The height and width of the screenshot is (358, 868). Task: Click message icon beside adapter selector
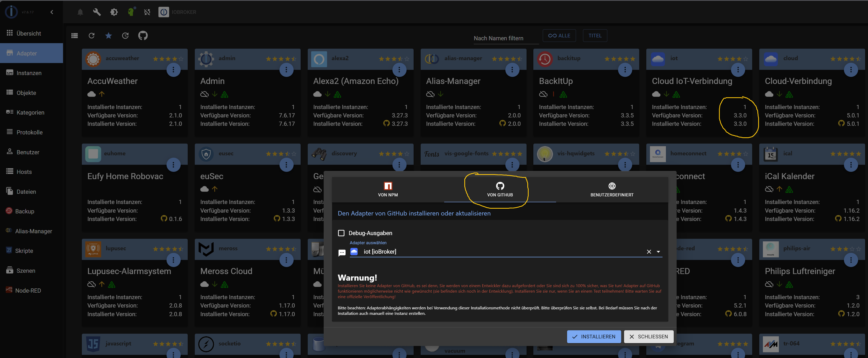342,253
